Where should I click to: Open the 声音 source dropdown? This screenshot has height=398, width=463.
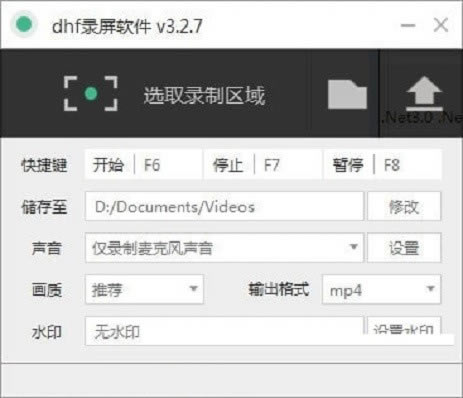point(224,248)
